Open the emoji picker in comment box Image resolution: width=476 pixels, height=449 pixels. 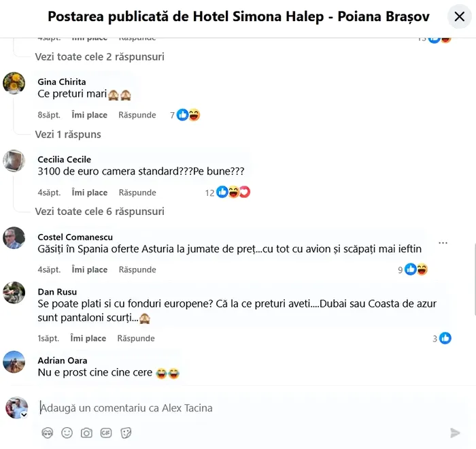click(67, 433)
